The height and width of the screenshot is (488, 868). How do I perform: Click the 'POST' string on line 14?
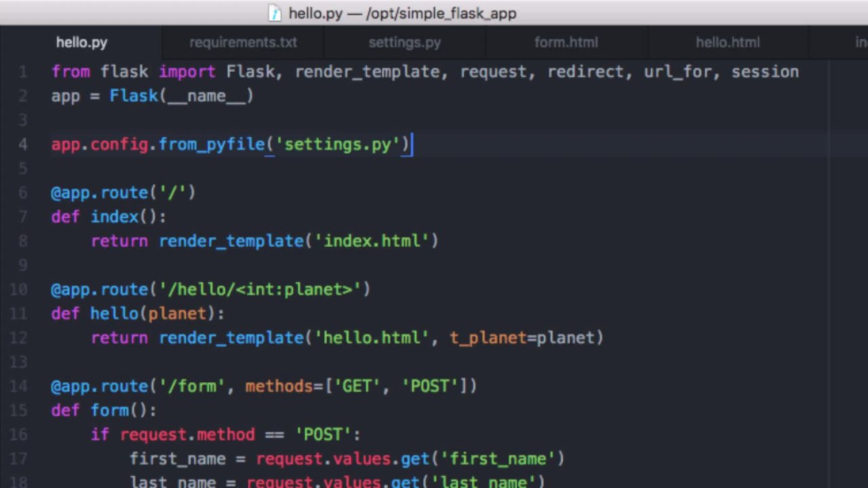coord(430,386)
